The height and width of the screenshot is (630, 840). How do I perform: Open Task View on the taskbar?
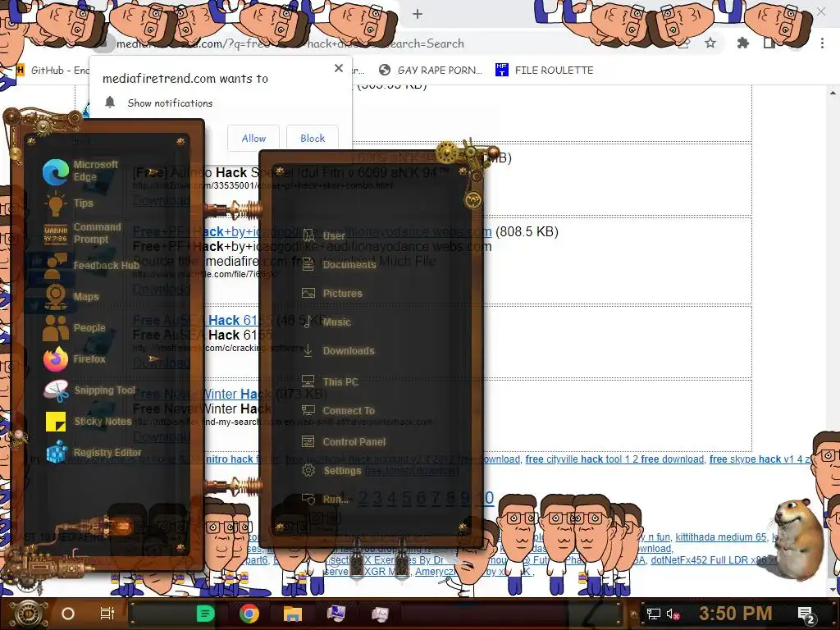pos(107,614)
